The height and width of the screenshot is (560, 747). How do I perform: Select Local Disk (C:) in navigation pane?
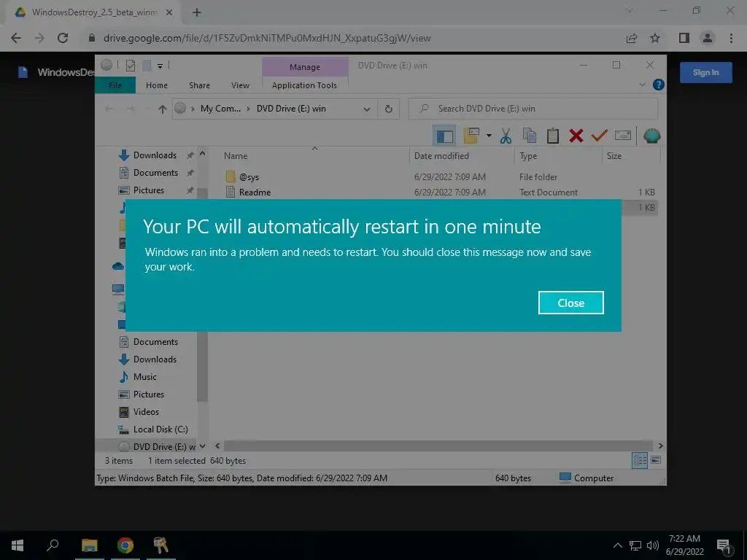coord(160,429)
